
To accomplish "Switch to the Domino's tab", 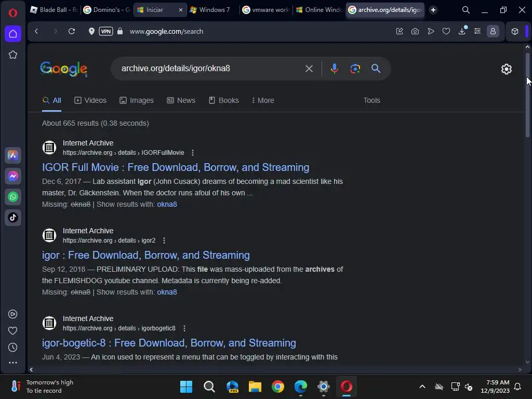I will point(107,10).
